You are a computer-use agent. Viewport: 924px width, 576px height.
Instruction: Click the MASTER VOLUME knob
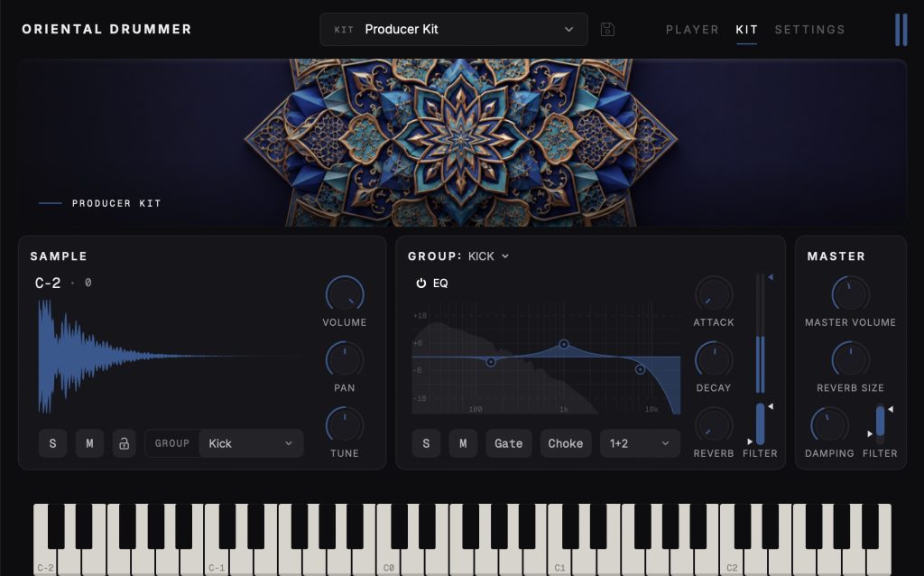850,293
